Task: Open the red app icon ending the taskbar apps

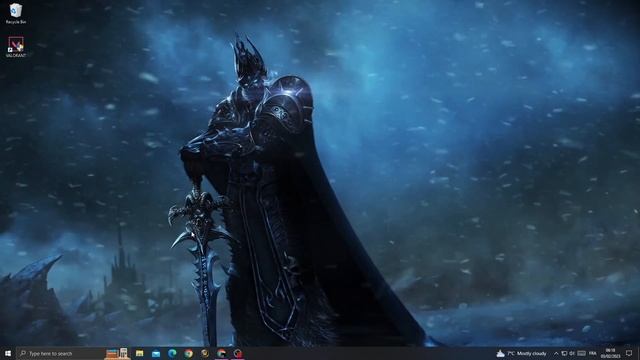Action: point(238,353)
